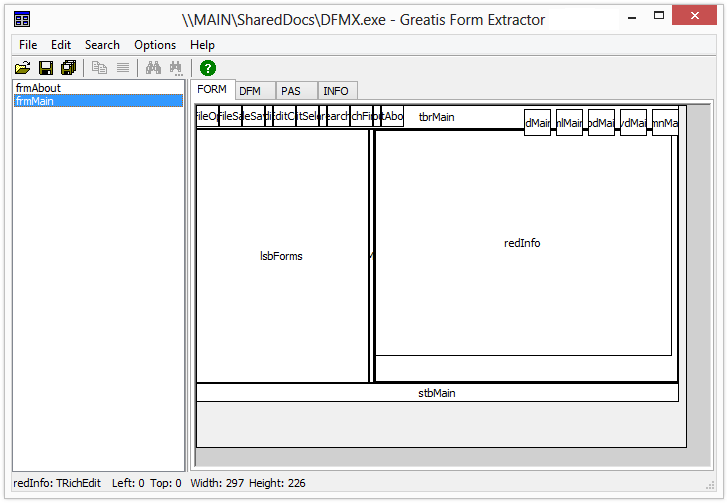727x503 pixels.
Task: Select frmAbout in the forms list
Action: (x=39, y=88)
